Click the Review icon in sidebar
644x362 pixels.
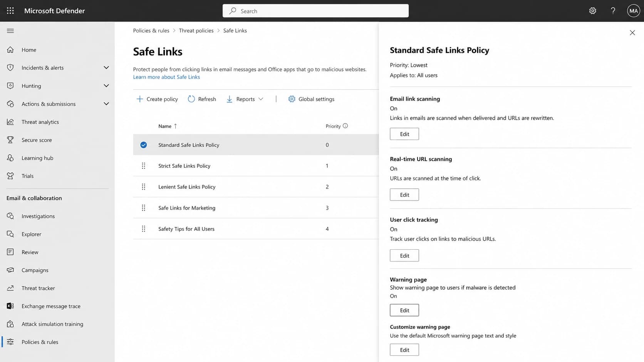10,252
